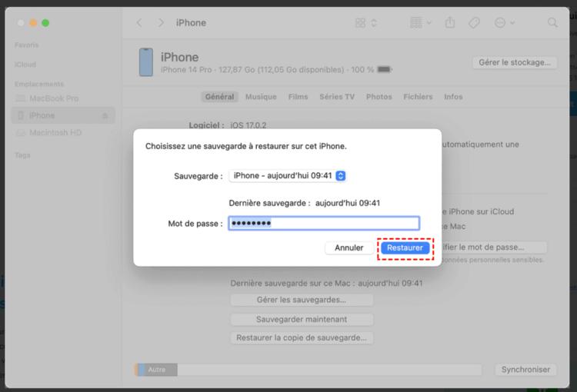
Task: Switch to the Photos tab
Action: click(379, 98)
